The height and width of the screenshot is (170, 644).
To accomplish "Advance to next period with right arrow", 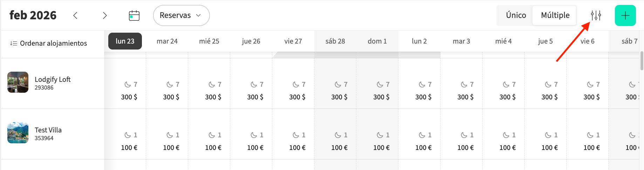I will click(x=104, y=15).
